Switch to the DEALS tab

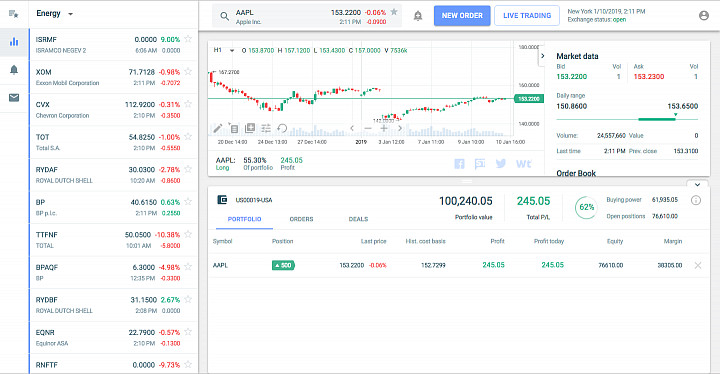coord(358,219)
